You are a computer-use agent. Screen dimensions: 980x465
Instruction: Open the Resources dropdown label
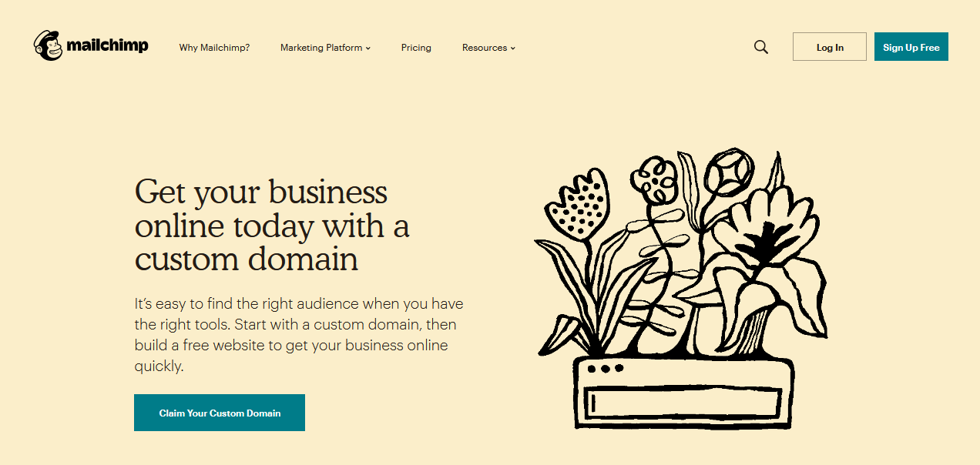coord(485,48)
